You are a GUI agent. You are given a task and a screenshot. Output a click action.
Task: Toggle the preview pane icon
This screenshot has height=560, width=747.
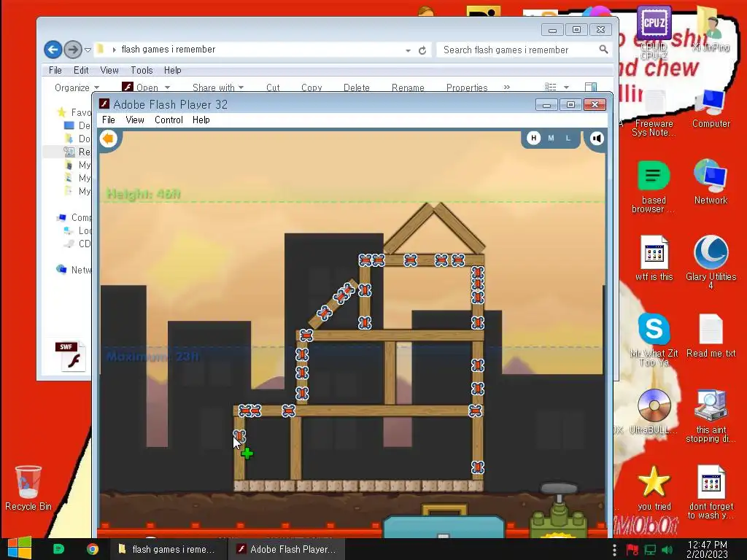click(591, 87)
